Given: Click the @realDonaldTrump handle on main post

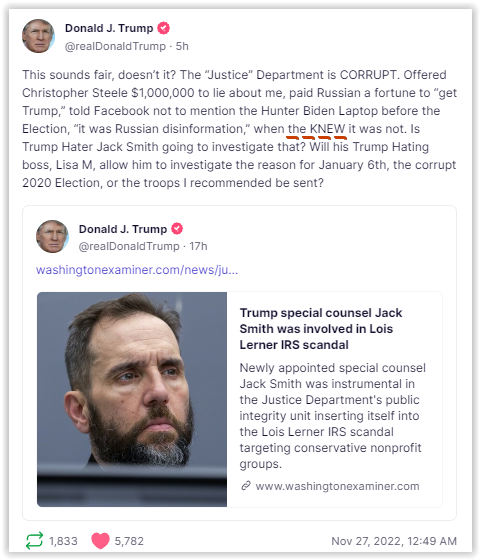Looking at the screenshot, I should pos(115,46).
